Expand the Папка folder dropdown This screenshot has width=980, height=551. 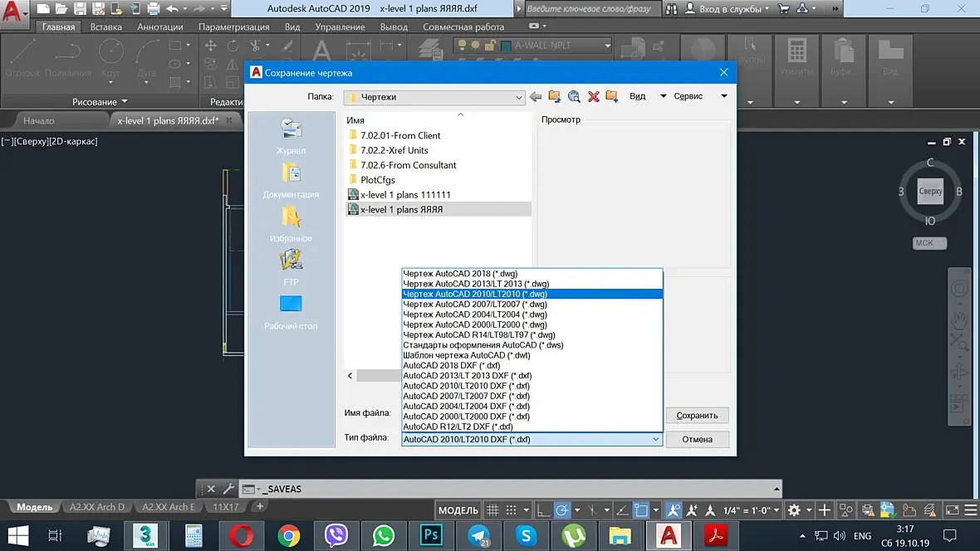pos(518,97)
